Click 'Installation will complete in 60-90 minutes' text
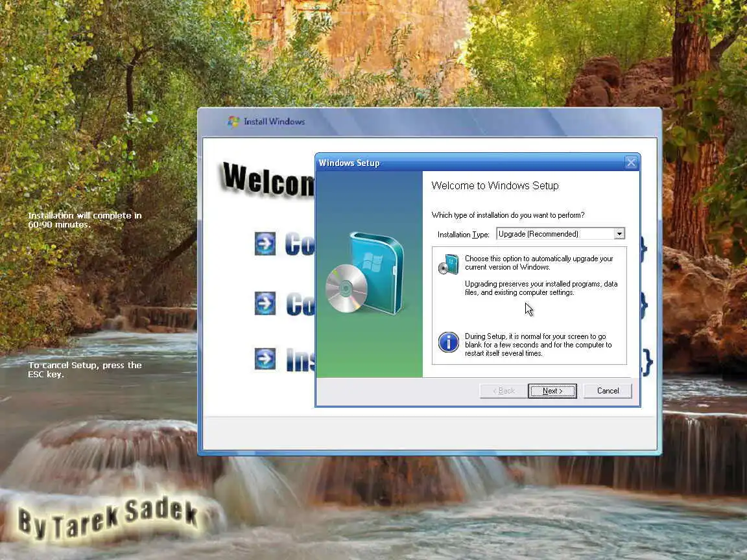The height and width of the screenshot is (560, 747). tap(85, 220)
